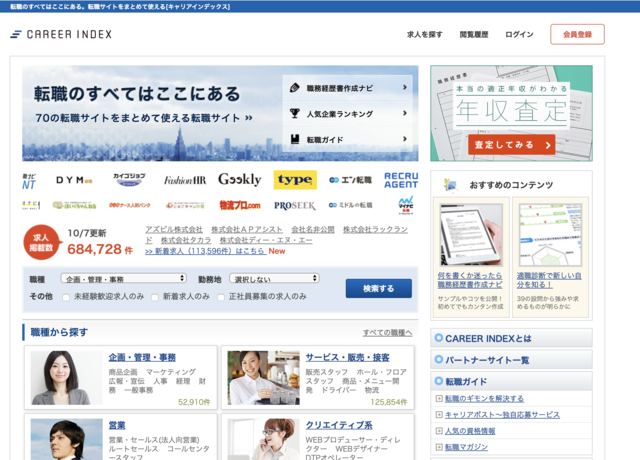Open the PROSEEK partner logo

coord(295,205)
